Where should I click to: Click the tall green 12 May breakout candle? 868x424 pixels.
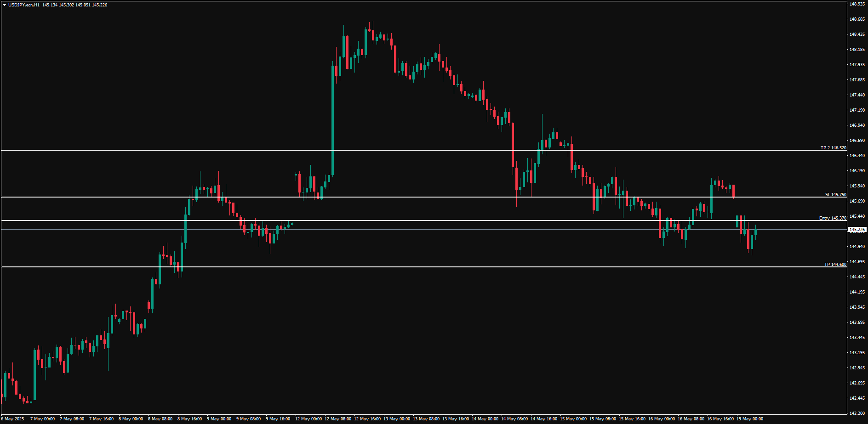tap(332, 119)
